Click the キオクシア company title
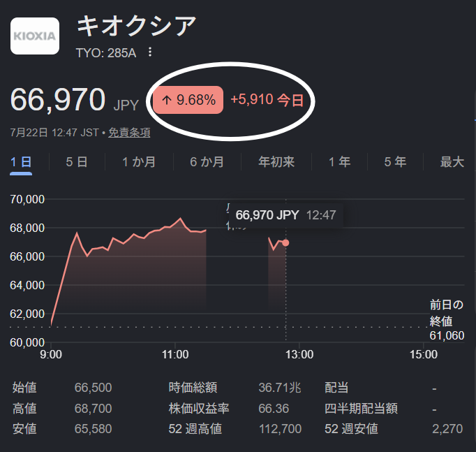The image size is (476, 452). tap(136, 26)
